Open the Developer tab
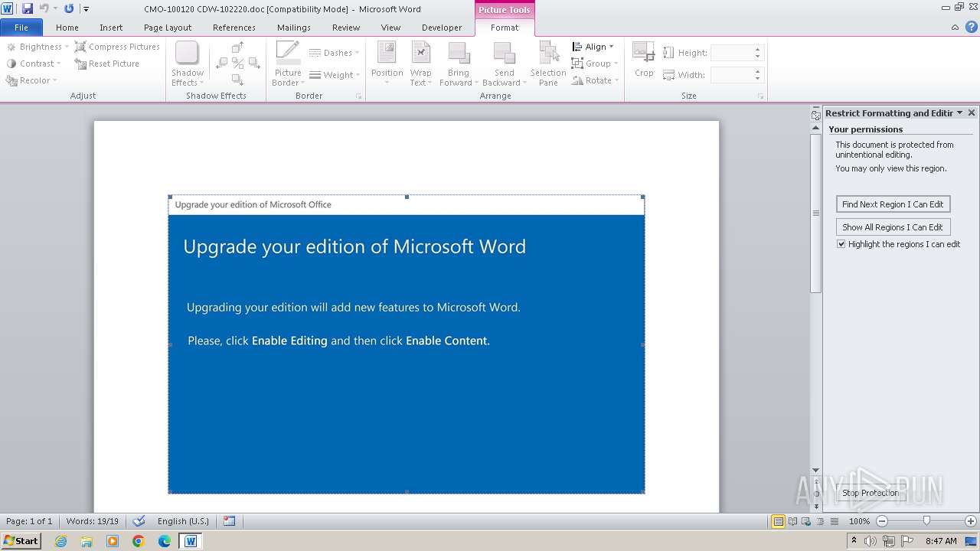Viewport: 980px width, 551px height. coord(442,28)
